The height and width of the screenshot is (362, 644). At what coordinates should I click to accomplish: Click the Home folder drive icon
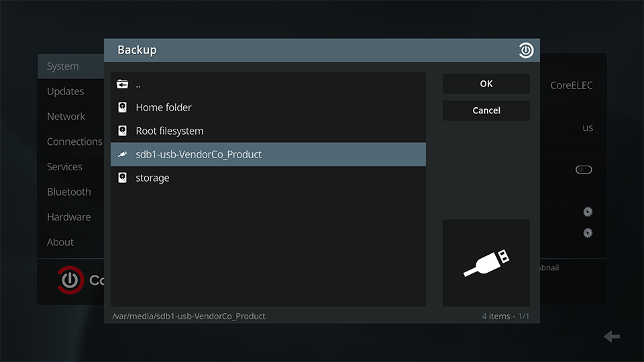click(122, 107)
